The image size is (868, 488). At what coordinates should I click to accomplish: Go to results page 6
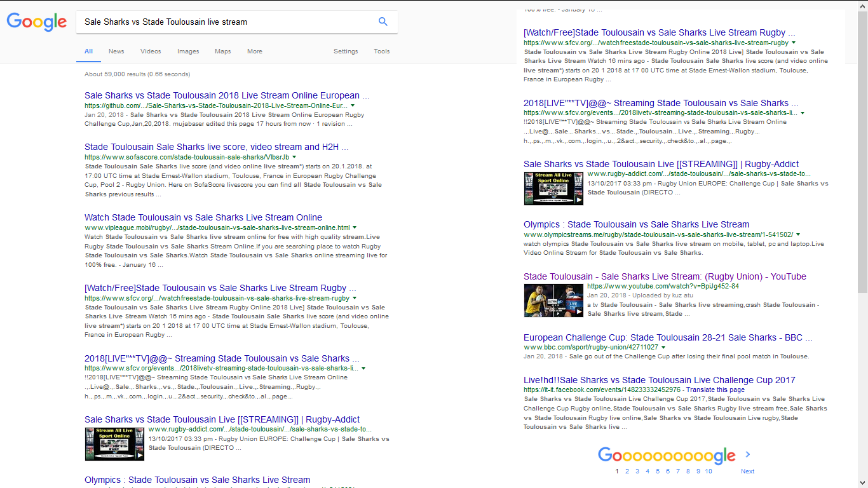[x=668, y=471]
